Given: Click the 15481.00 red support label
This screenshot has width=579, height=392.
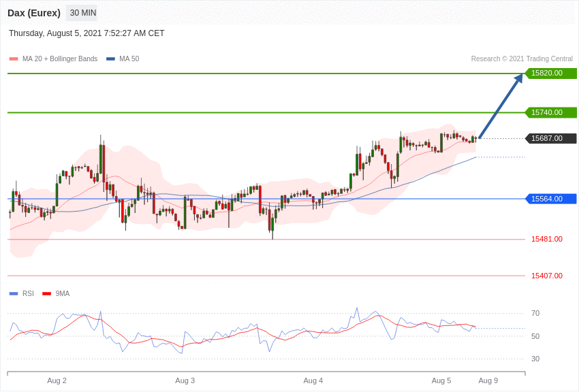Looking at the screenshot, I should click(x=547, y=239).
